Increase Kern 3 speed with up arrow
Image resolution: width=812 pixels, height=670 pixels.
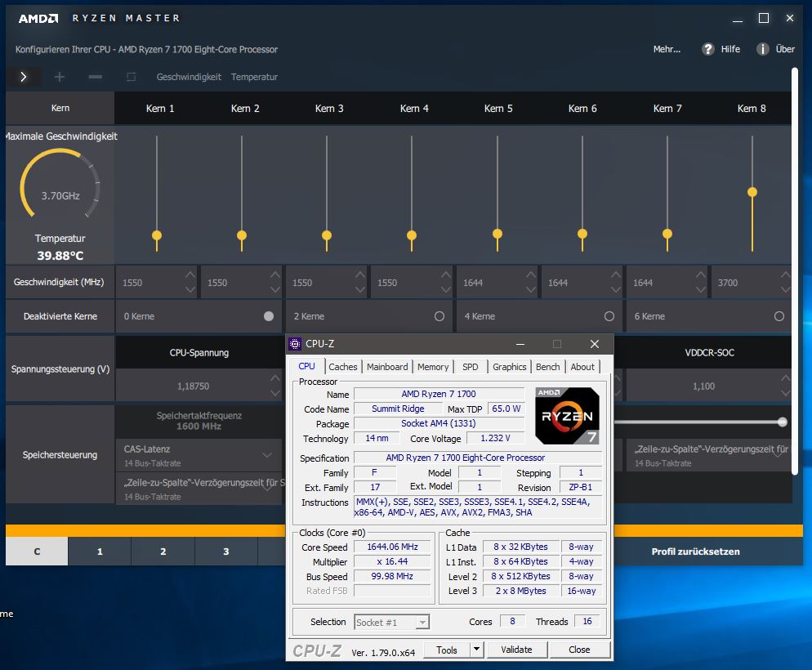coord(360,275)
